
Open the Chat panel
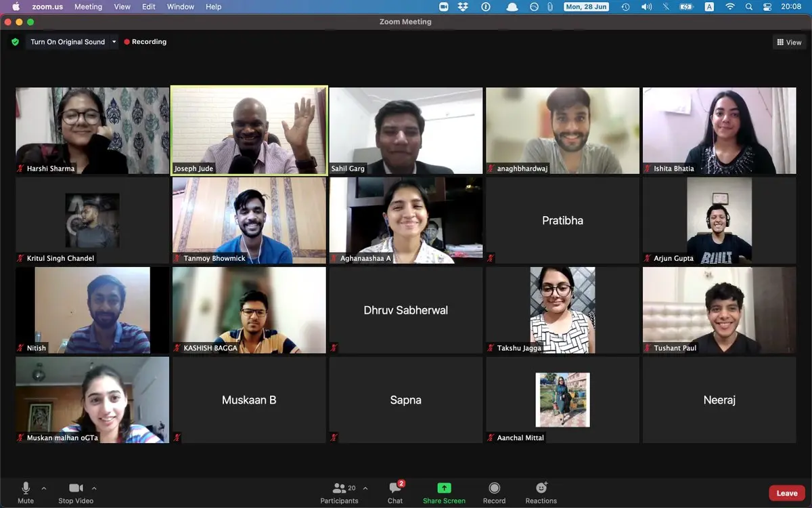pyautogui.click(x=395, y=489)
